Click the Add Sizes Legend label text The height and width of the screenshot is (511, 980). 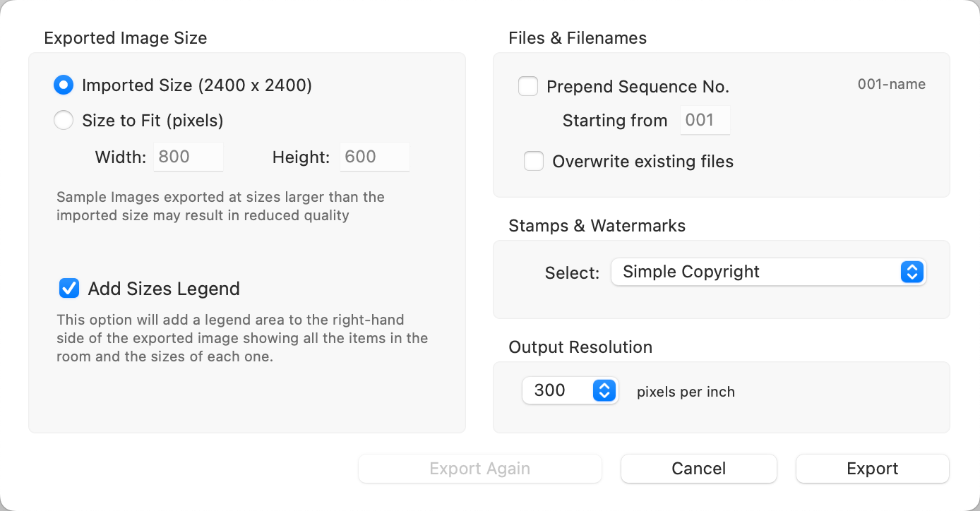tap(164, 289)
